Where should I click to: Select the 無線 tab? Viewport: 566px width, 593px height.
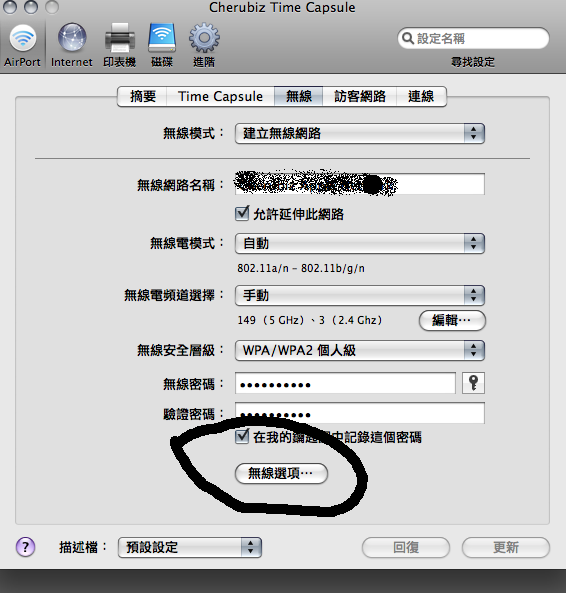coord(298,96)
